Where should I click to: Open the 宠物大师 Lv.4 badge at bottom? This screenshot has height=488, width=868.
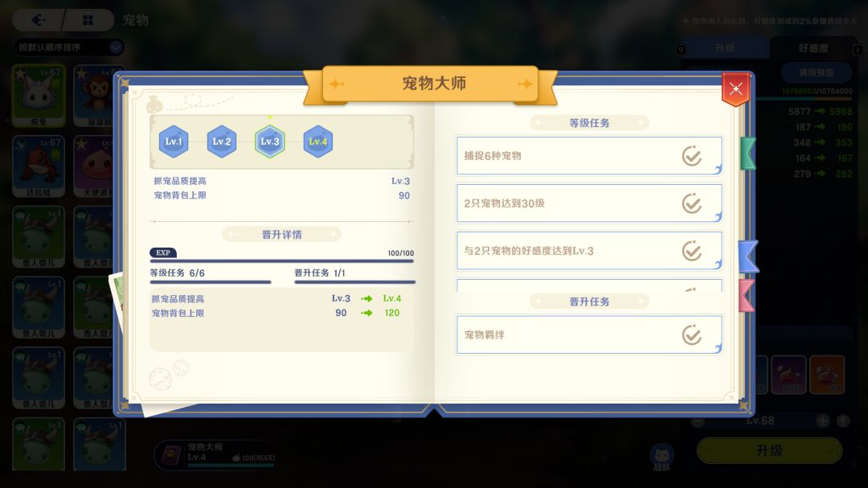tap(215, 454)
